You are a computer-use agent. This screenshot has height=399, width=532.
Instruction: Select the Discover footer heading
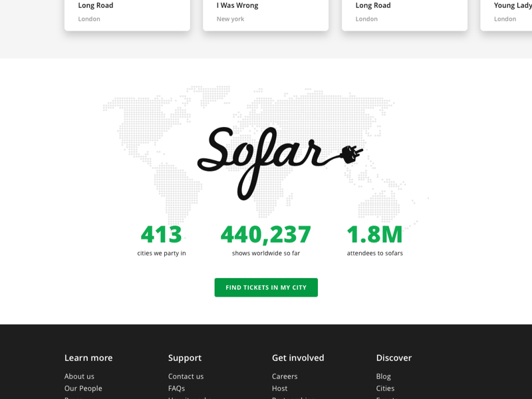[394, 358]
